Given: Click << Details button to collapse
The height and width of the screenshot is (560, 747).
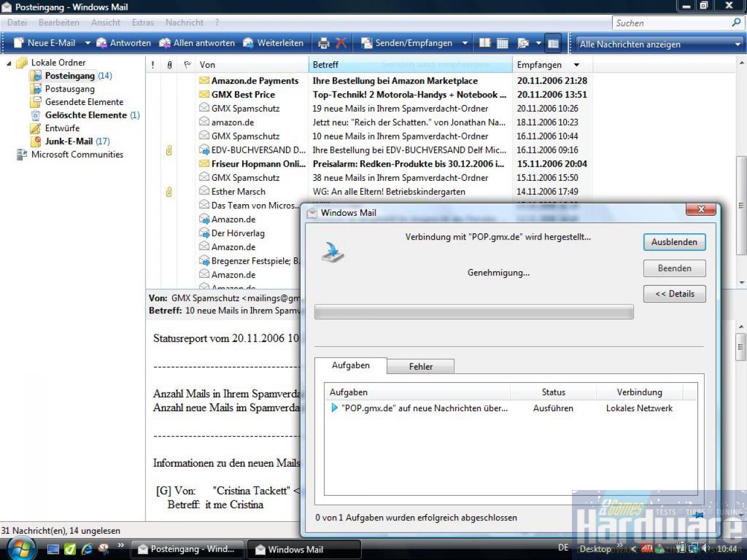Looking at the screenshot, I should (x=675, y=294).
